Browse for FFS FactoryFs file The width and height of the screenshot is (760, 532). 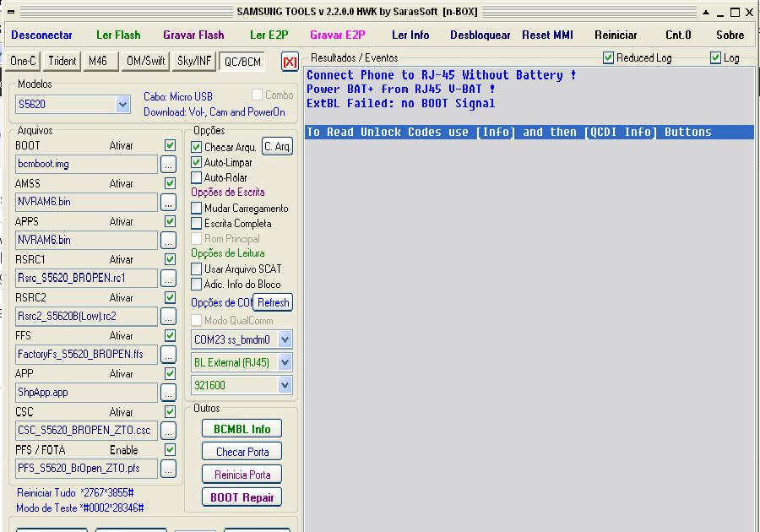(168, 354)
